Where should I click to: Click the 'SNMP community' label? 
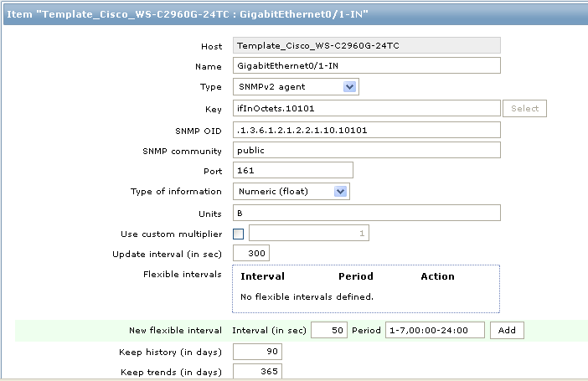pyautogui.click(x=182, y=151)
